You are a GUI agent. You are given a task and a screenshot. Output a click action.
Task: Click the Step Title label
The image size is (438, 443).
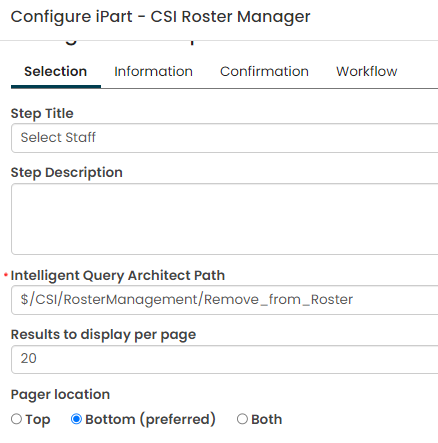(42, 114)
